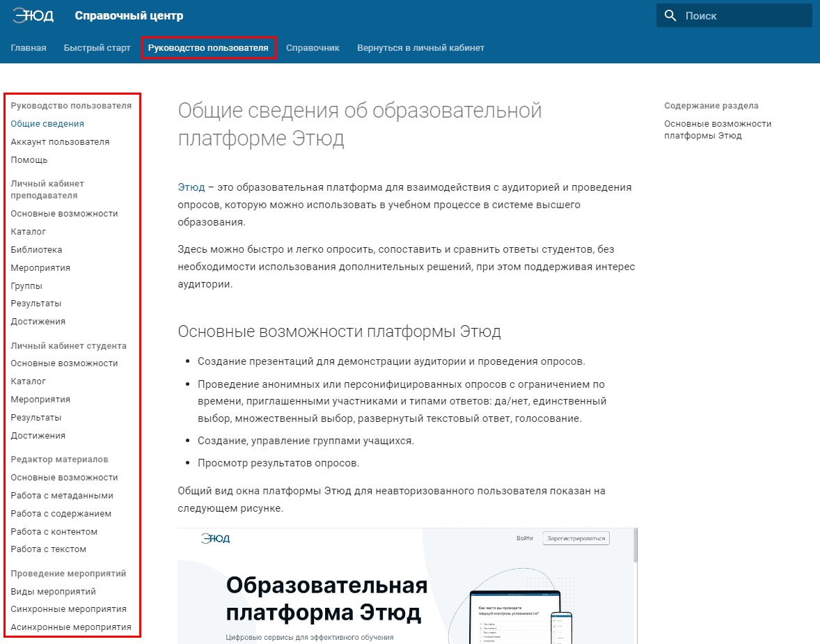The width and height of the screenshot is (820, 644).
Task: Focus the Поиск search field
Action: pyautogui.click(x=734, y=16)
